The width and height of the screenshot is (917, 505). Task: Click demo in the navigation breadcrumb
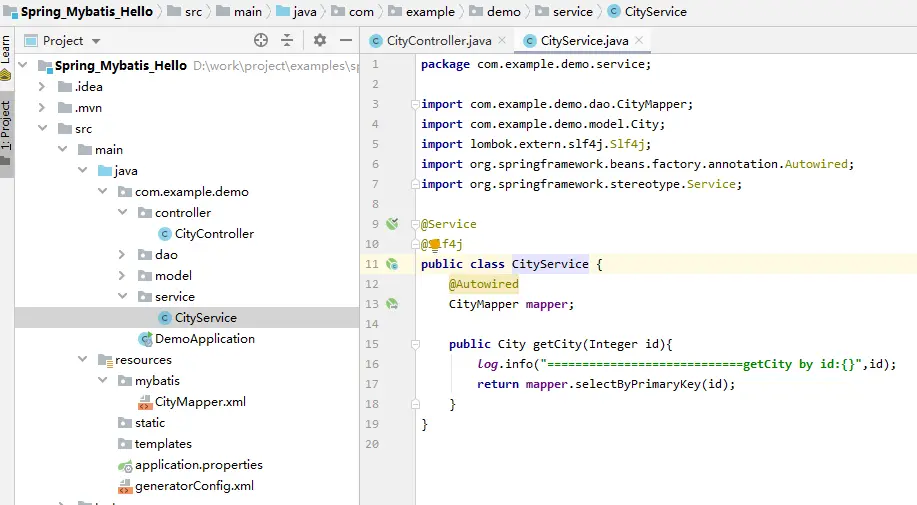tap(495, 12)
